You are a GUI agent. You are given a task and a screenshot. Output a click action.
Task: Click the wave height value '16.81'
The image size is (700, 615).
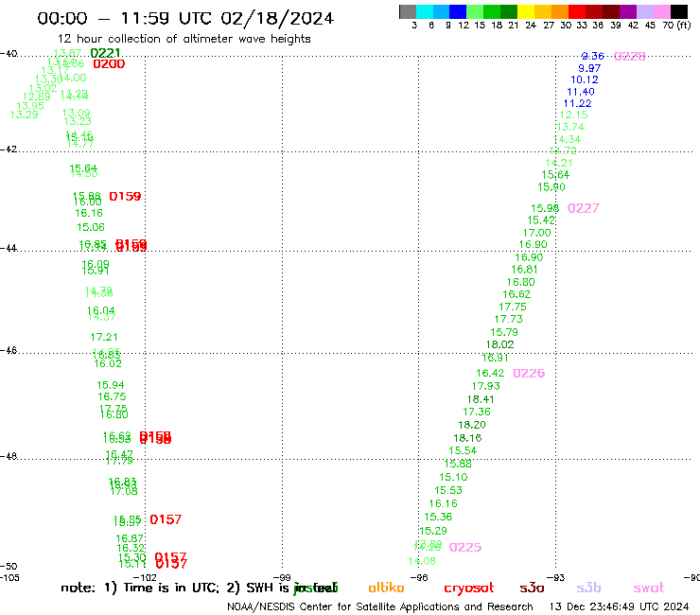click(x=524, y=270)
